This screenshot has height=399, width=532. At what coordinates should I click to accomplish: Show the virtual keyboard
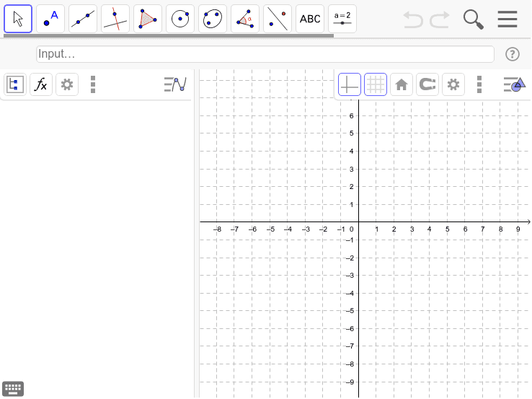(13, 389)
